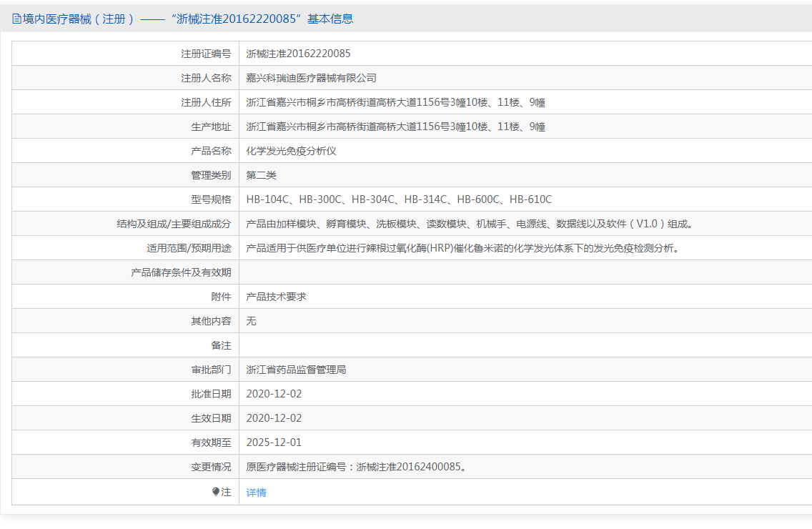Click the date in the 生效日期 row

point(274,418)
